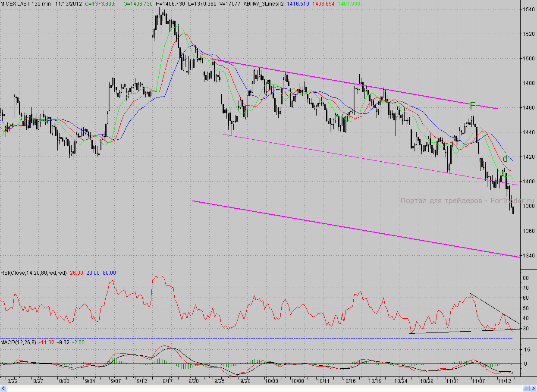Click the MACD(12,26,9) indicator label
This screenshot has height=392, width=537.
tap(18, 342)
